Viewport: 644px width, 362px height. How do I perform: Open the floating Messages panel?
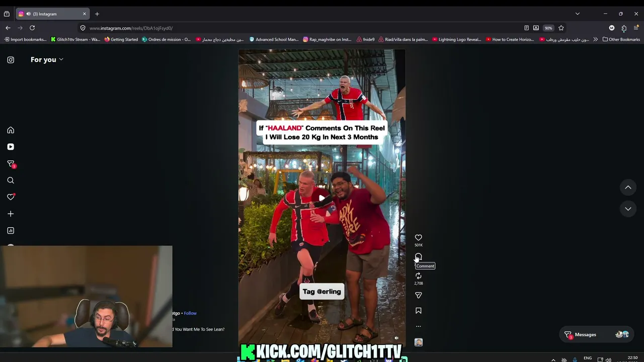coord(598,334)
